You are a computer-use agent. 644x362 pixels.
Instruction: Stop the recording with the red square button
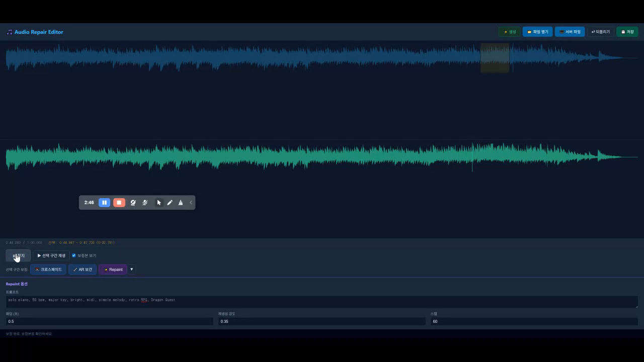coord(119,203)
